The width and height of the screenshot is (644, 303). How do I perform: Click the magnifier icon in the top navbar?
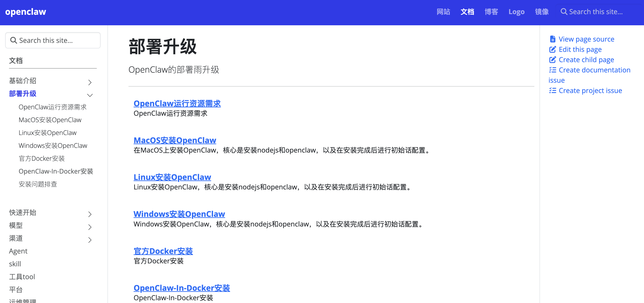(564, 12)
